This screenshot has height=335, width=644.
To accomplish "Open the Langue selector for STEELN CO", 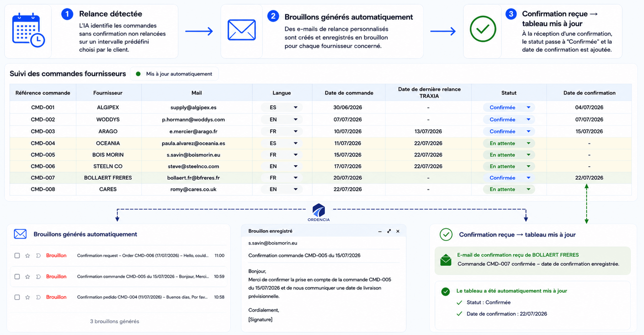I will 282,166.
